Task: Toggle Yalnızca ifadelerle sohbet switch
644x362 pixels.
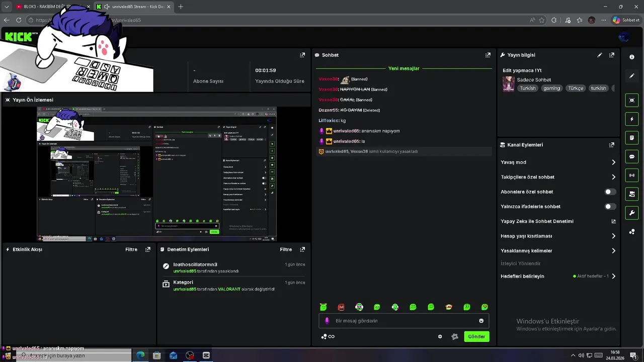Action: click(x=610, y=207)
